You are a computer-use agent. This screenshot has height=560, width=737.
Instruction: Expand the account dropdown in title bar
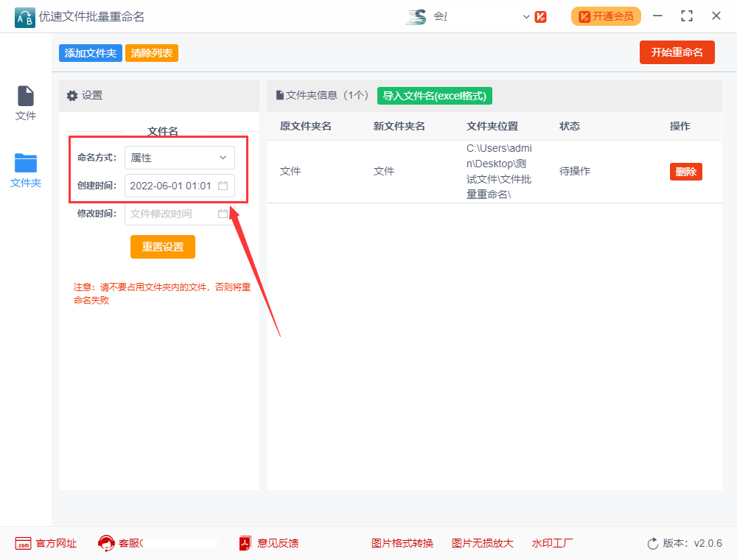tap(525, 15)
